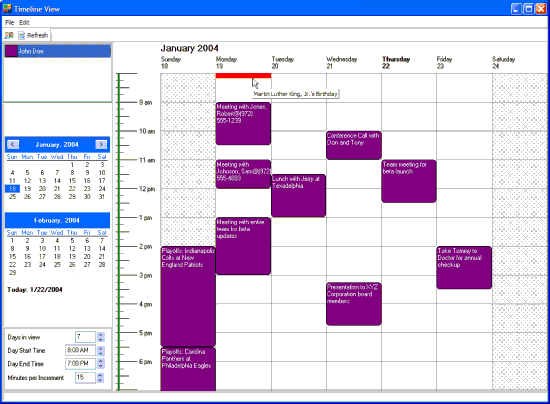Viewport: 550px width, 404px height.
Task: Select February 14 in the mini calendar
Action: tap(102, 248)
